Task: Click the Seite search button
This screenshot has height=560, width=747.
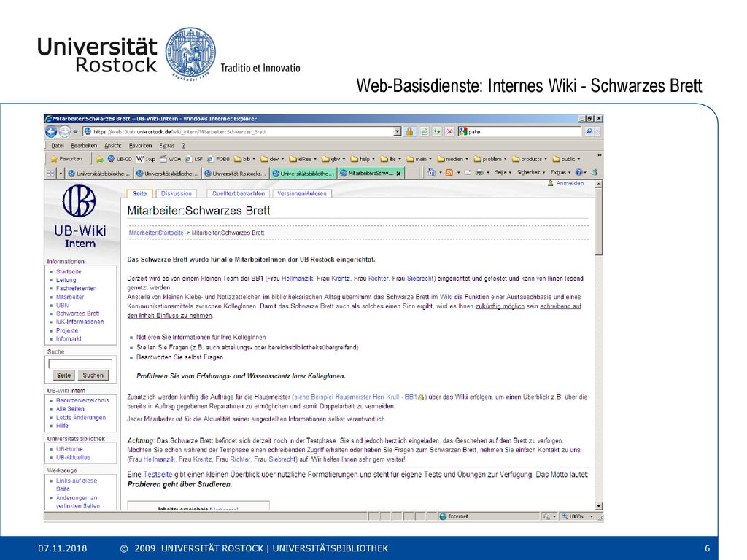Action: pyautogui.click(x=64, y=376)
